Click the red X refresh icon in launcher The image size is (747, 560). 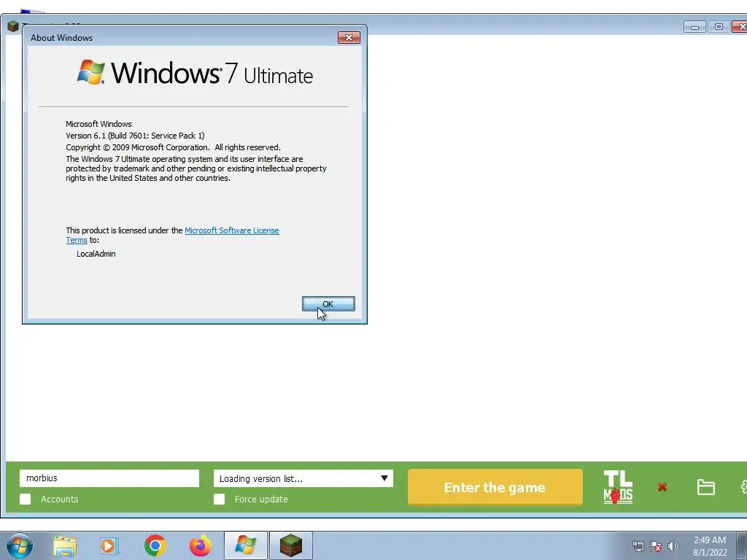point(662,487)
